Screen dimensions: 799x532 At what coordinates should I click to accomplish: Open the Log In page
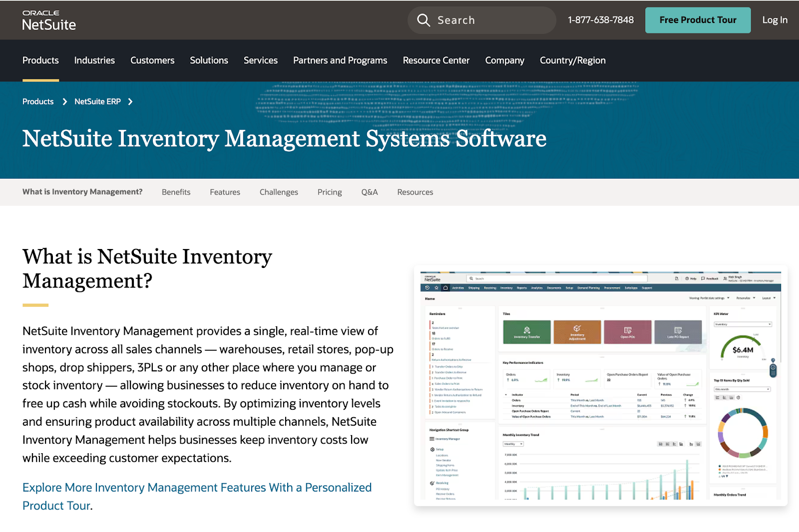coord(775,20)
